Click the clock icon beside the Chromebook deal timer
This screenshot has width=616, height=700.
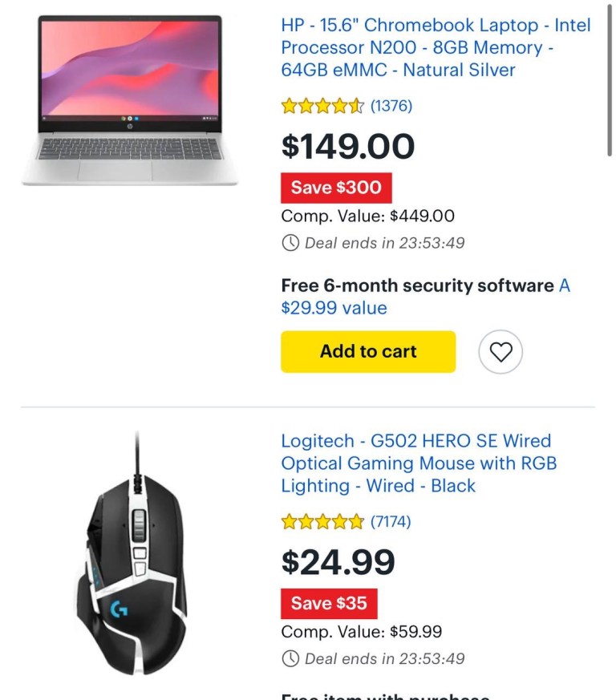click(290, 242)
